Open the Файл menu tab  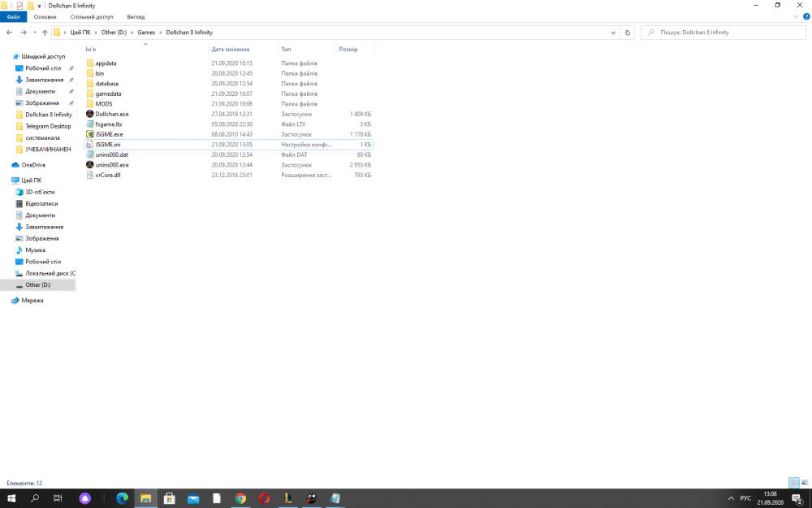[x=13, y=16]
